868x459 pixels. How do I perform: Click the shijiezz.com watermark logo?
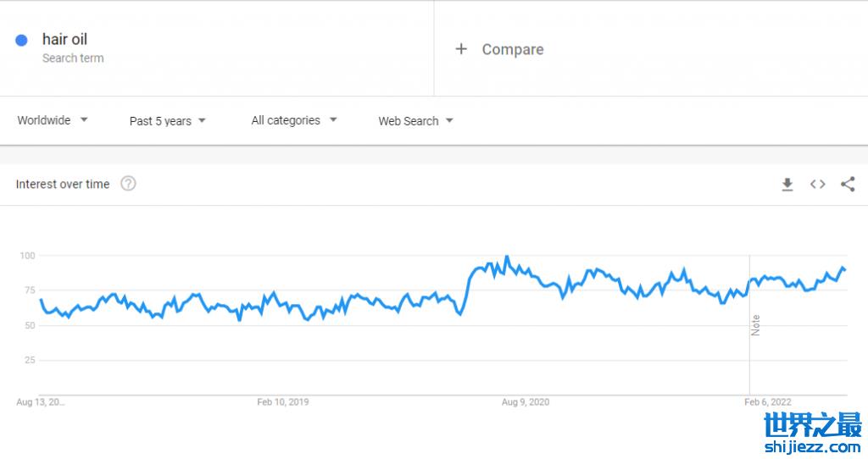click(x=812, y=434)
